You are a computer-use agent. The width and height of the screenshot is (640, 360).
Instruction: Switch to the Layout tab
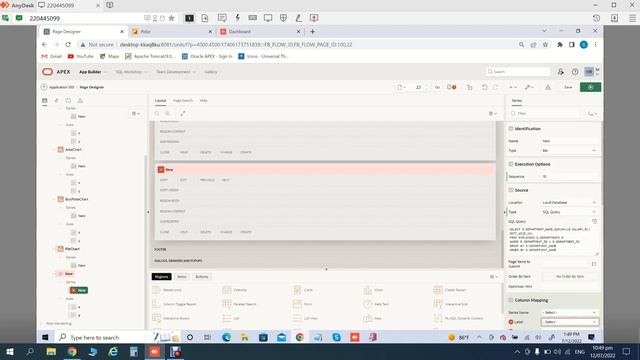(x=160, y=100)
